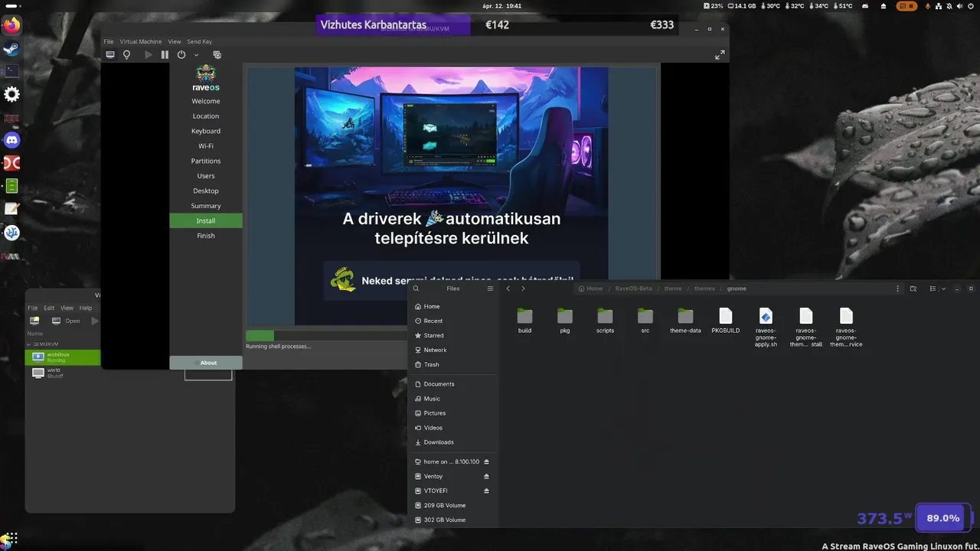
Task: Open Downloads in Files sidebar
Action: 454,442
